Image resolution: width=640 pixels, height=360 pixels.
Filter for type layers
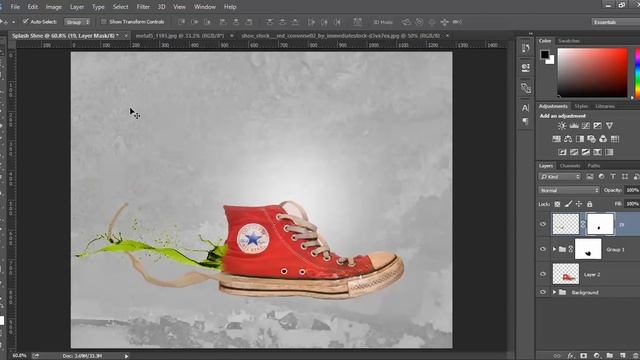coord(613,177)
